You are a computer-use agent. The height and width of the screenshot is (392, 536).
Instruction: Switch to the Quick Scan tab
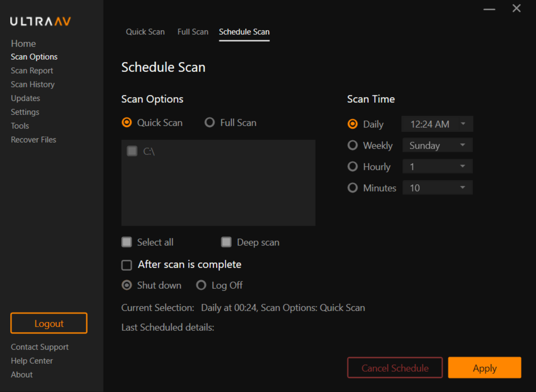click(145, 32)
